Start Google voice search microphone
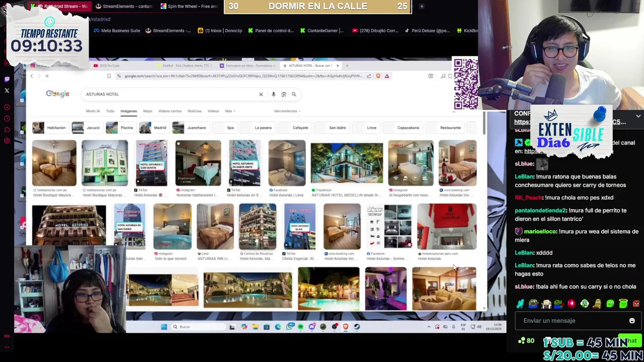Viewport: 644px width, 362px height. [x=274, y=94]
